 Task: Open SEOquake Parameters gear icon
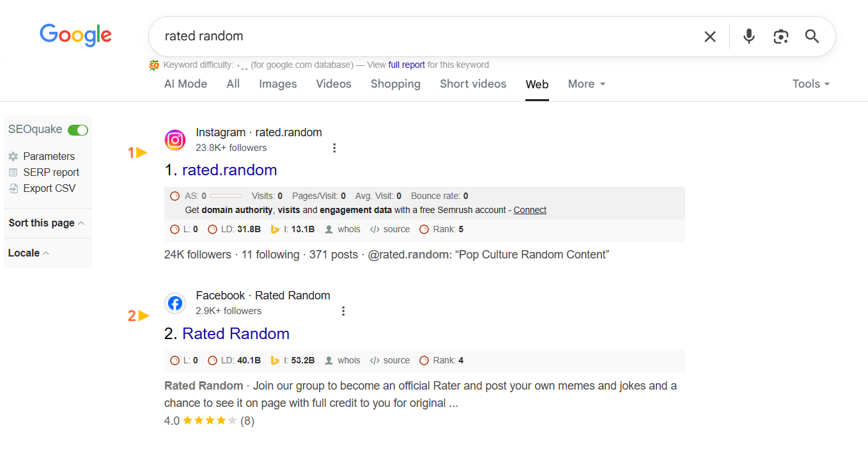(13, 156)
